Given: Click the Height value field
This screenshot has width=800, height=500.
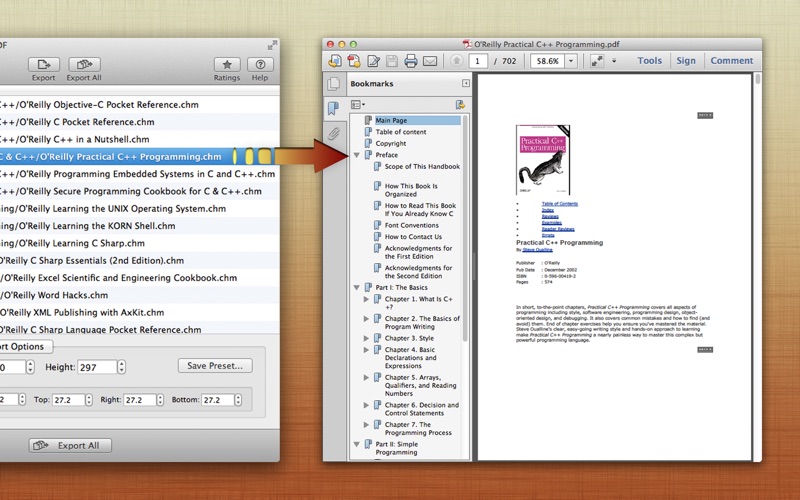Looking at the screenshot, I should coord(97,367).
